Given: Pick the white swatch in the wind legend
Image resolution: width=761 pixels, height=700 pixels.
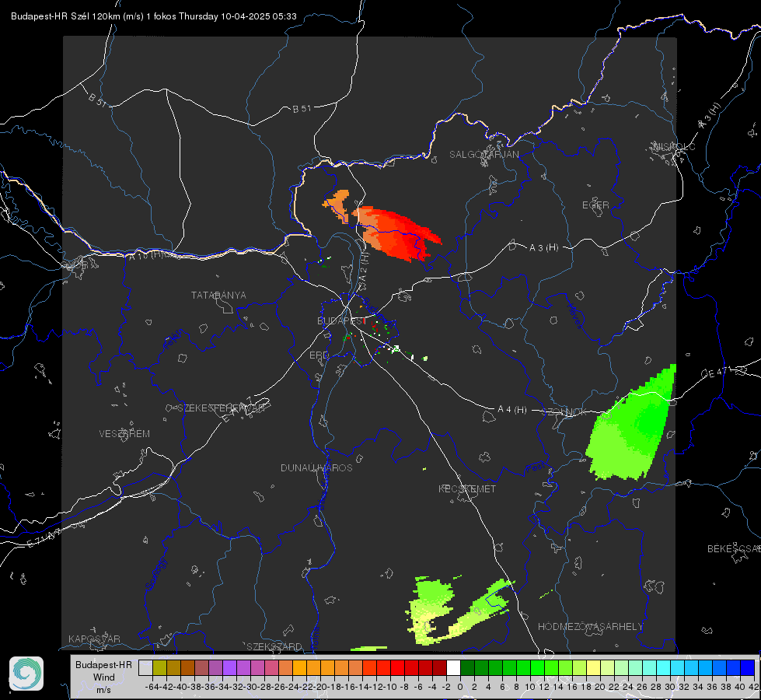Looking at the screenshot, I should coord(453,667).
